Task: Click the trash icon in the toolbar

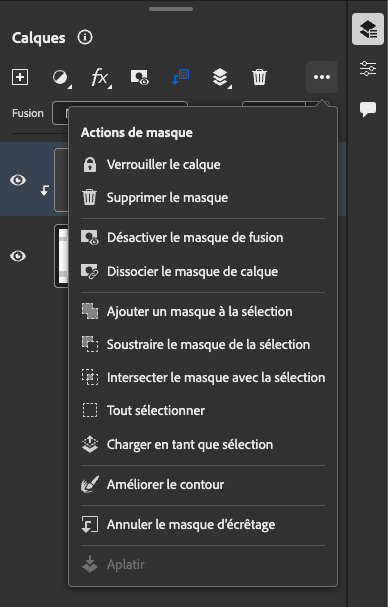Action: click(259, 77)
